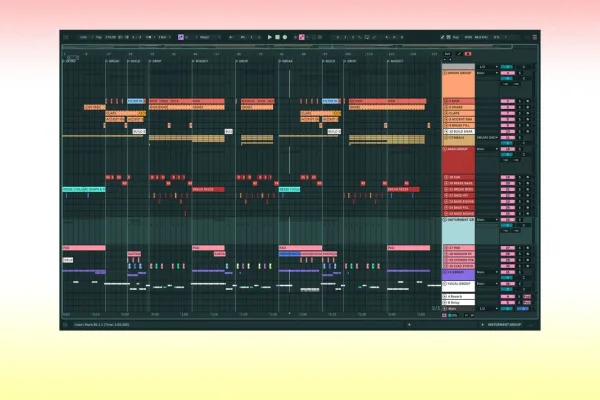Select the B Delay return track
Viewport: 600px width, 400px height.
click(x=458, y=303)
